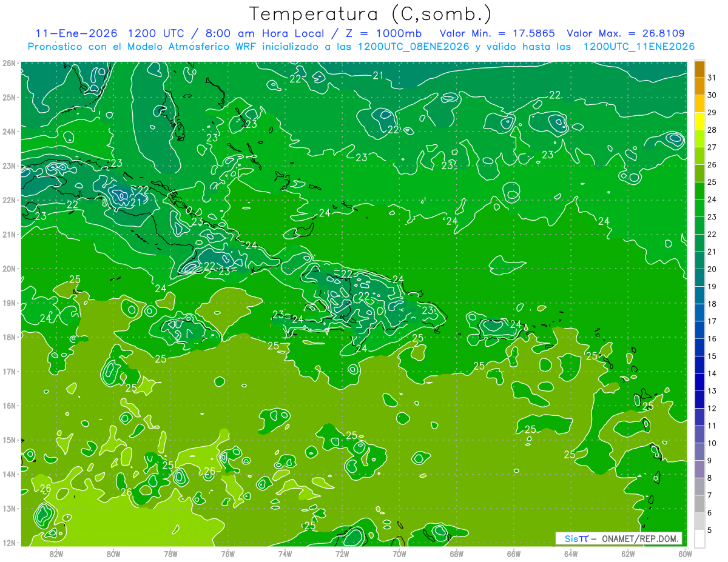Select the 19 label on the color scale

coord(712,287)
